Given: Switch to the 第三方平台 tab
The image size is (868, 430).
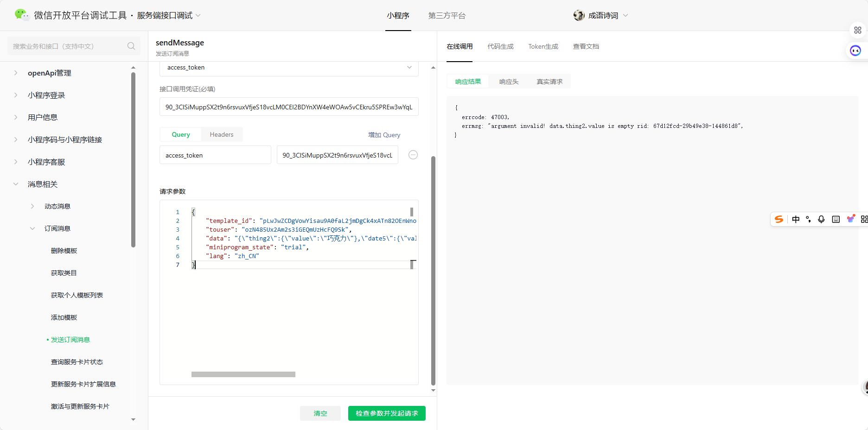Looking at the screenshot, I should point(447,16).
